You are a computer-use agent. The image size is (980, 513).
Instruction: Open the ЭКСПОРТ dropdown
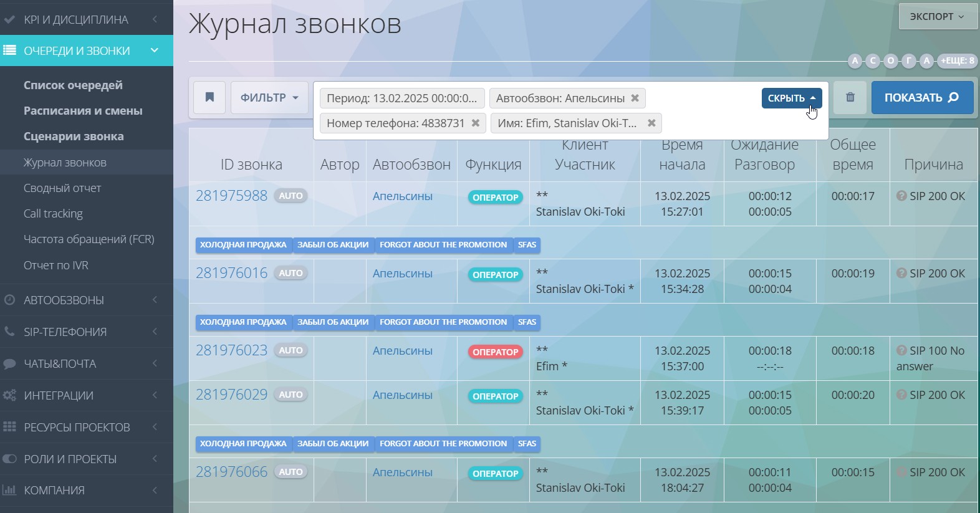tap(938, 16)
